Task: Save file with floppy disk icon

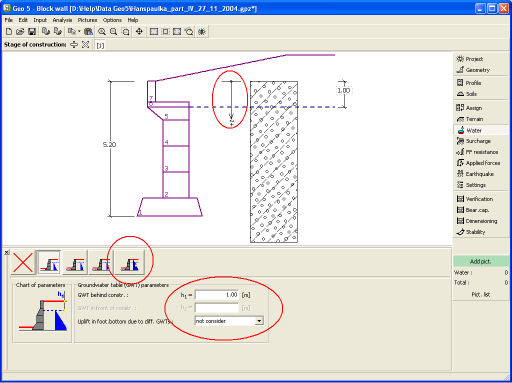Action: tap(32, 32)
